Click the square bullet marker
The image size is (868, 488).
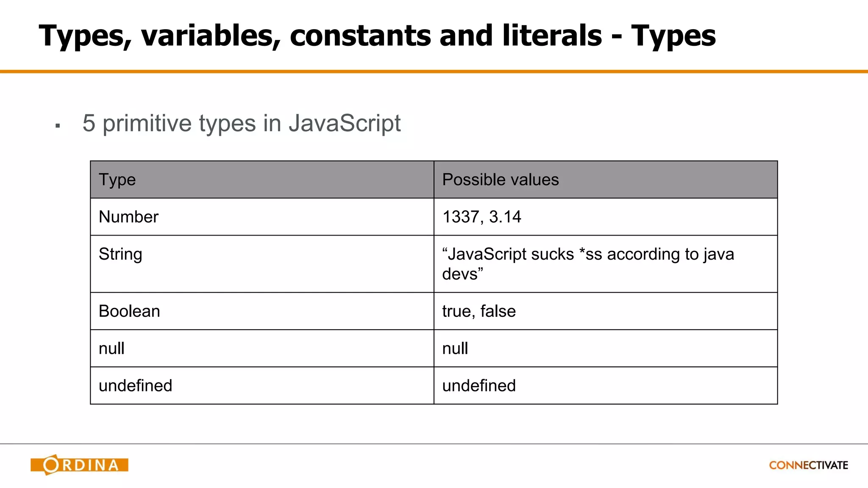[x=58, y=125]
